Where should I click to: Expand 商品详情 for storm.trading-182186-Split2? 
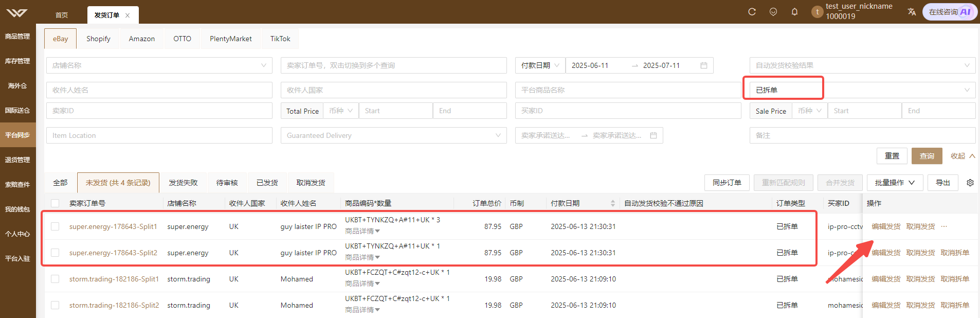[362, 310]
